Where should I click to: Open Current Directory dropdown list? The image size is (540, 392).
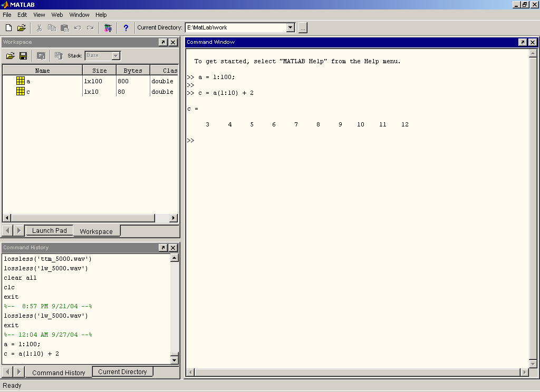click(291, 27)
